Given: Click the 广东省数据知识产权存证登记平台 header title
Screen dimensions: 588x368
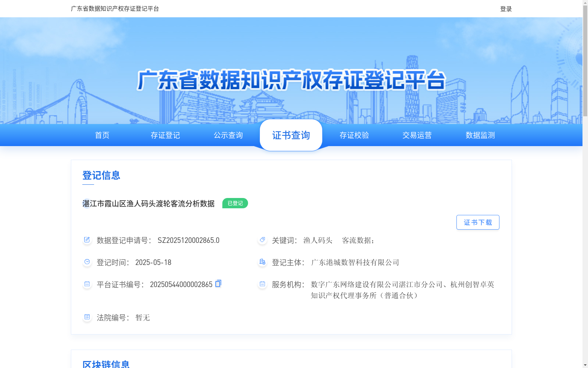Looking at the screenshot, I should coord(115,8).
